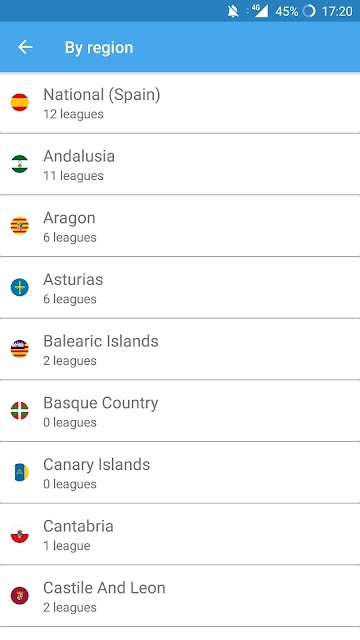Tap the Castile And Leon flag icon

tap(20, 596)
